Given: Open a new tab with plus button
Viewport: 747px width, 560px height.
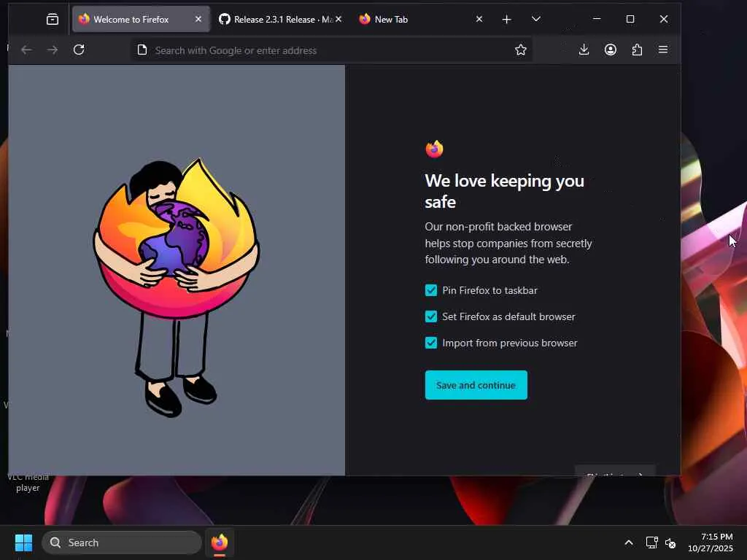Looking at the screenshot, I should 506,19.
